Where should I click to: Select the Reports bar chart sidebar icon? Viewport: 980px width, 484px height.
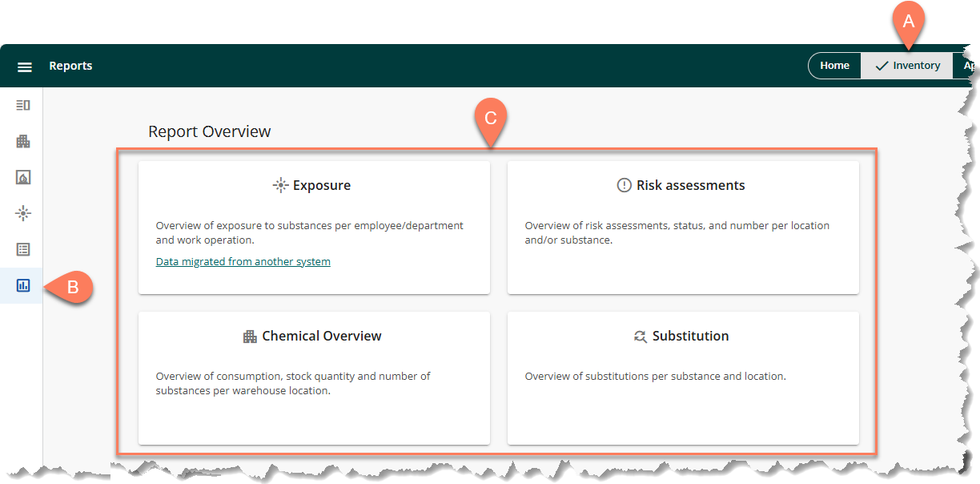pos(23,285)
